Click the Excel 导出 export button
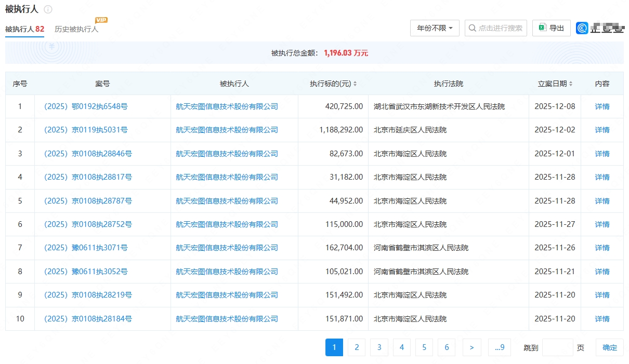 pos(551,28)
